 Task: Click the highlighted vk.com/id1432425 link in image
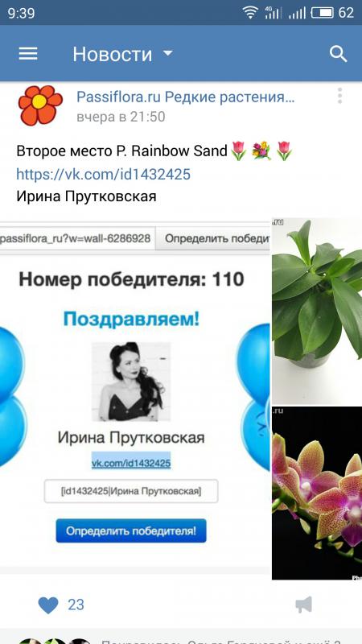131,464
